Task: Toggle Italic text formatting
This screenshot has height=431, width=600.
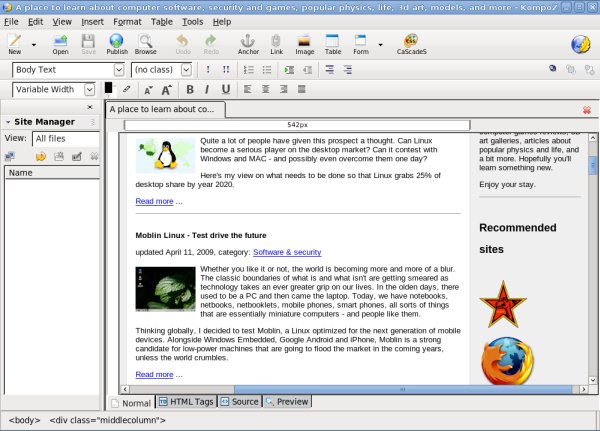Action: [208, 90]
